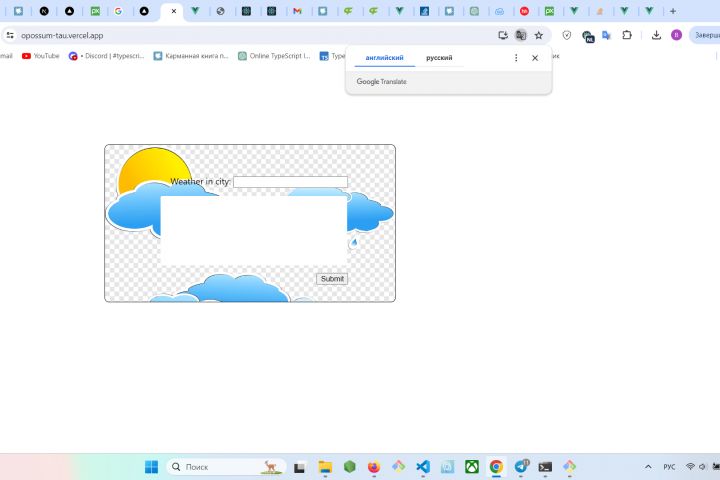This screenshot has height=480, width=720.
Task: Open Visual Studio Code from taskbar
Action: tap(423, 467)
